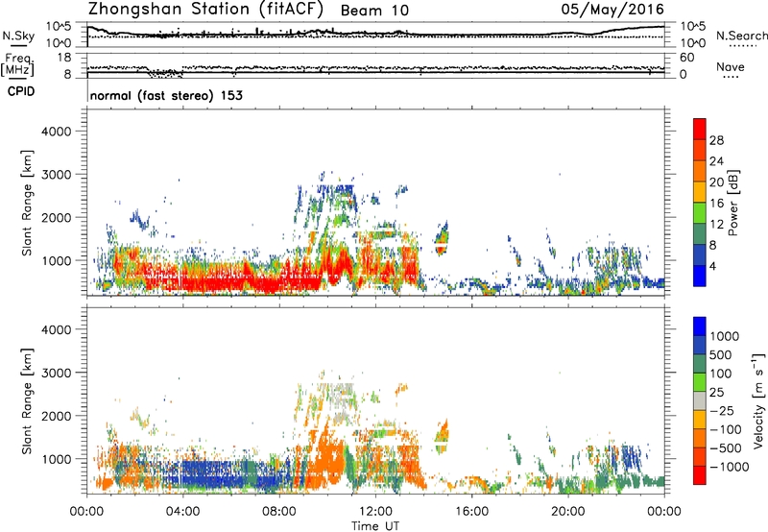
Task: Click the date '05/May/2016'
Action: 612,10
